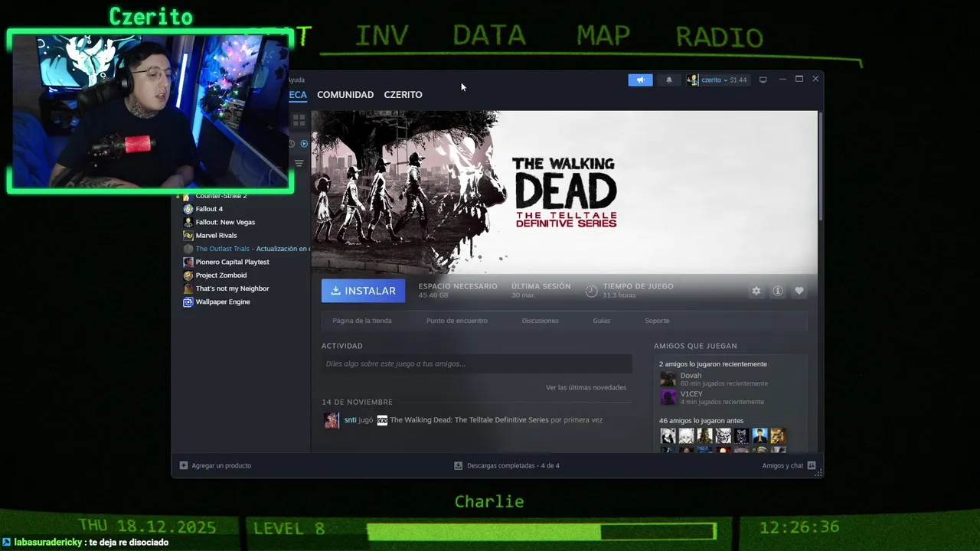Click Dovah's friend avatar

668,379
